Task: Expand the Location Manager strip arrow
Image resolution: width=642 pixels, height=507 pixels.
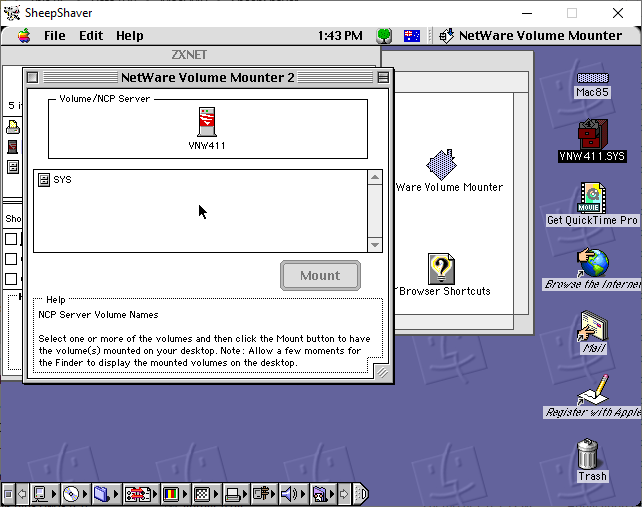Action: tap(155, 494)
